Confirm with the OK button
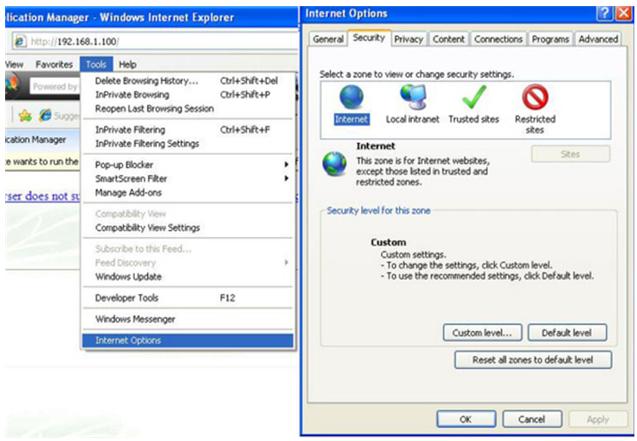637x441 pixels. (466, 419)
